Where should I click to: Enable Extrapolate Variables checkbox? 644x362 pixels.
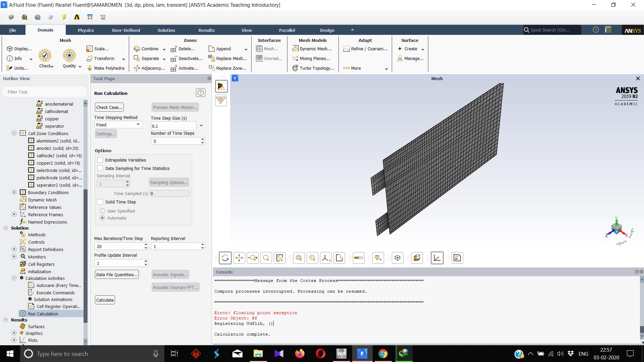click(x=100, y=160)
